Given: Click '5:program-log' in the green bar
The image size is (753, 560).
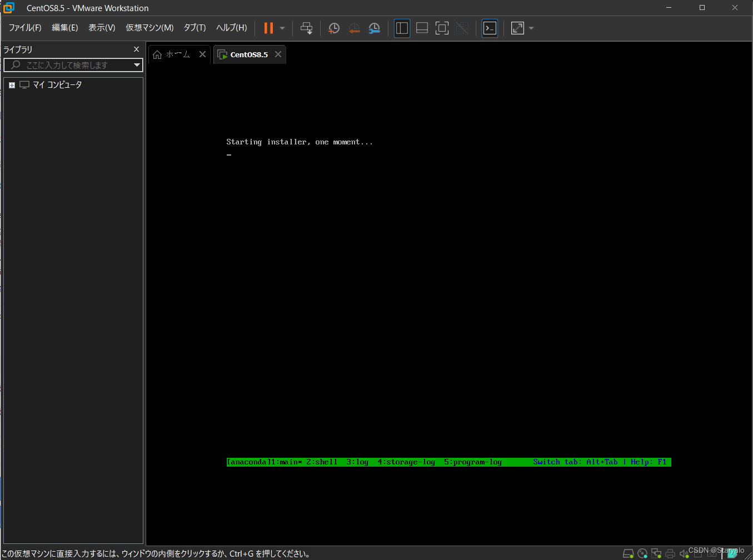Looking at the screenshot, I should click(x=473, y=462).
